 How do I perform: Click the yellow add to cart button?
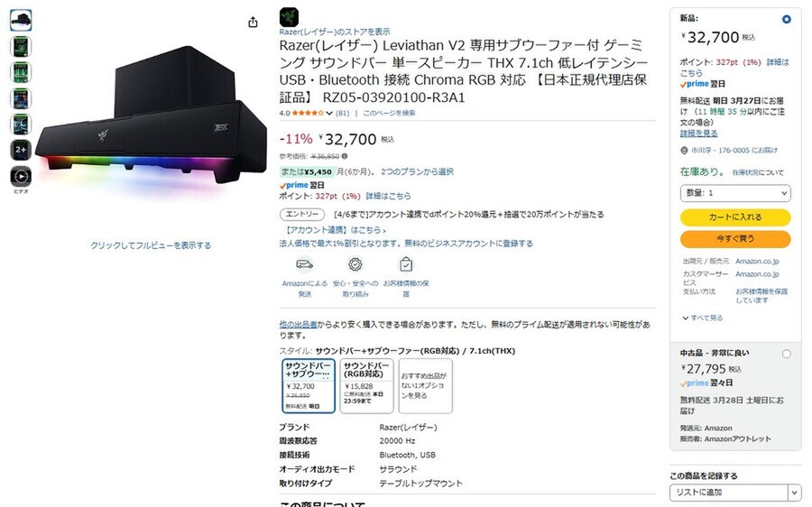(735, 217)
